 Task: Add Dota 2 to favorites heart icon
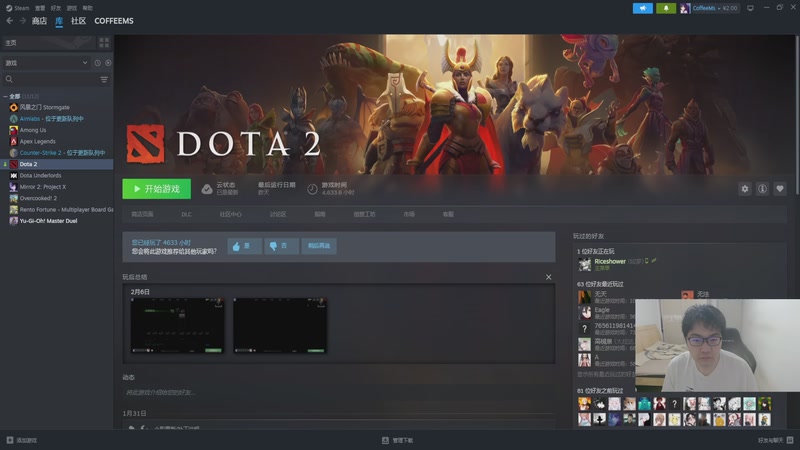pyautogui.click(x=780, y=189)
